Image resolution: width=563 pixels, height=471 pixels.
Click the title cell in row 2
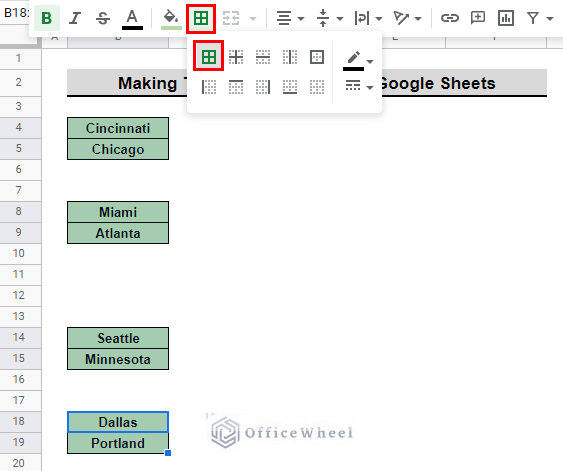307,83
